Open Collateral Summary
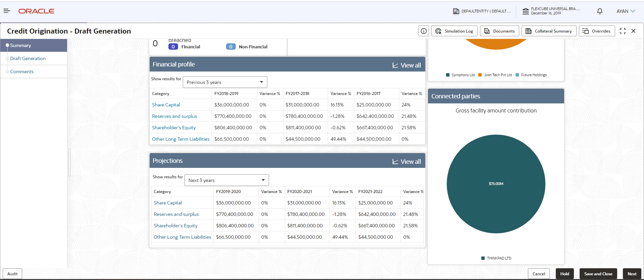The width and height of the screenshot is (644, 280). [549, 31]
